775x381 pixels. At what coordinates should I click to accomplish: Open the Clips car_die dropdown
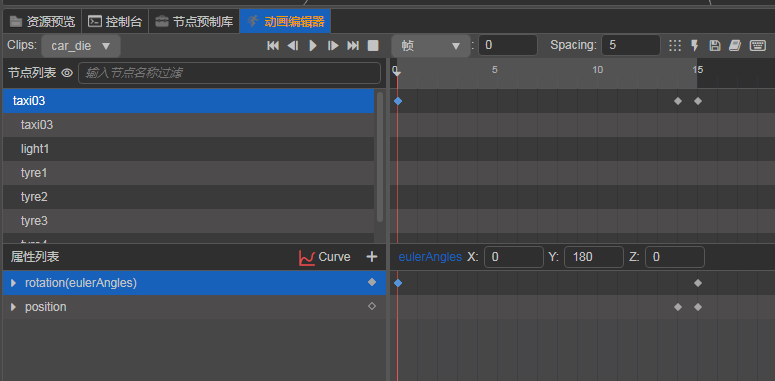coord(81,46)
